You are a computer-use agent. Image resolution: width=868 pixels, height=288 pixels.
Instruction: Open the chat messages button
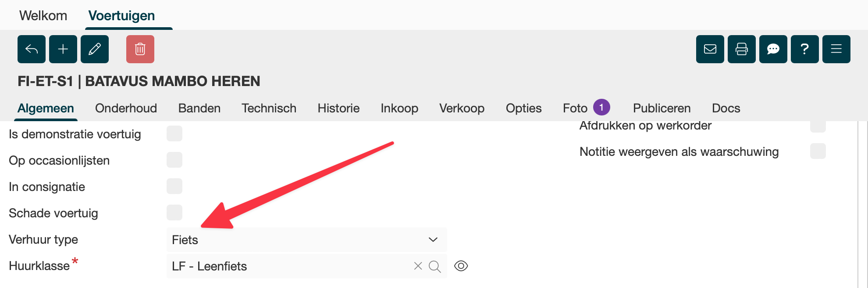pyautogui.click(x=773, y=49)
